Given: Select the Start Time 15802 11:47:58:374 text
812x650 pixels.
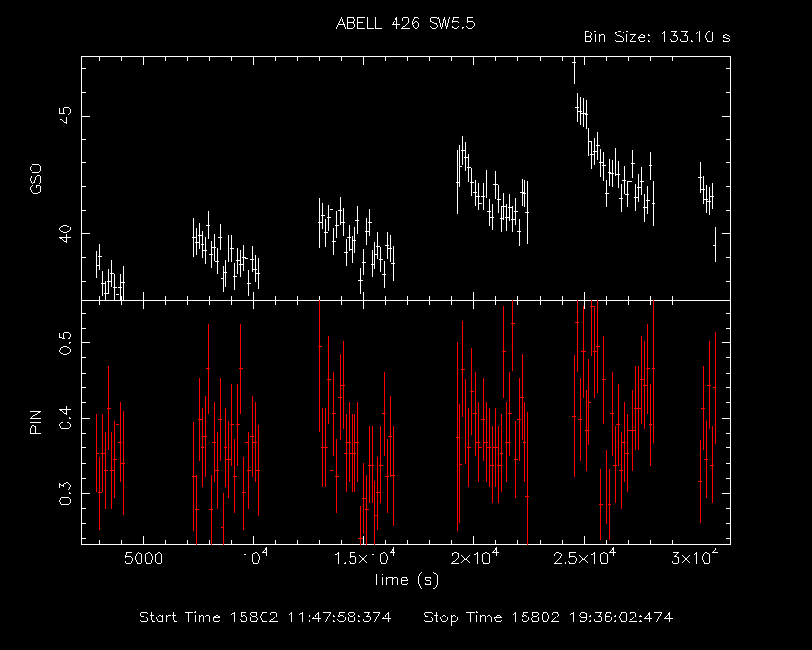Looking at the screenshot, I should (266, 617).
